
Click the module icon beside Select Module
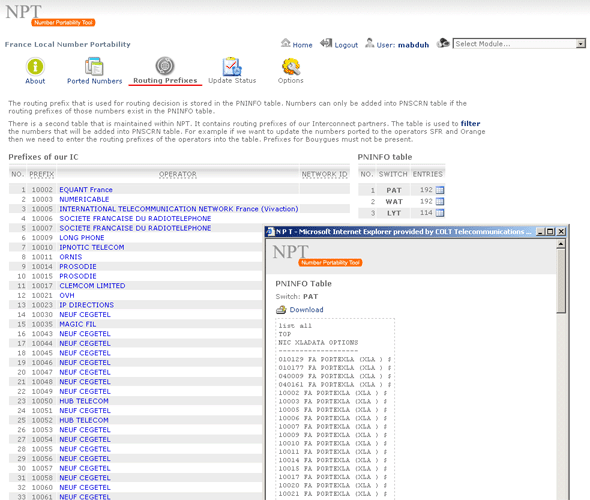pos(443,43)
